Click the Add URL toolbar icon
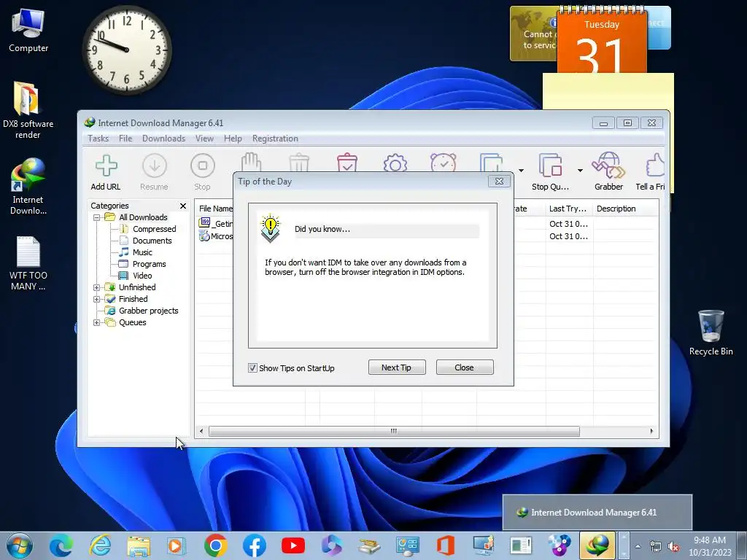The width and height of the screenshot is (747, 560). pos(106,172)
